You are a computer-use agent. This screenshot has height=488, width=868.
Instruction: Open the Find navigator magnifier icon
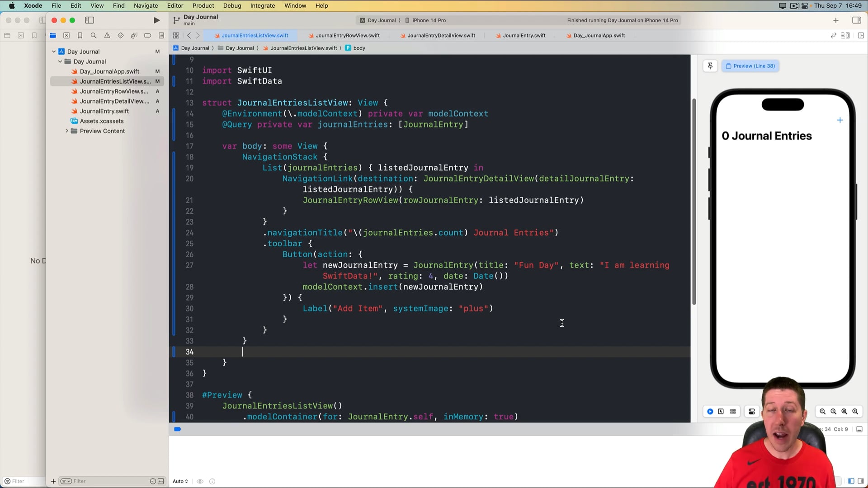click(94, 36)
